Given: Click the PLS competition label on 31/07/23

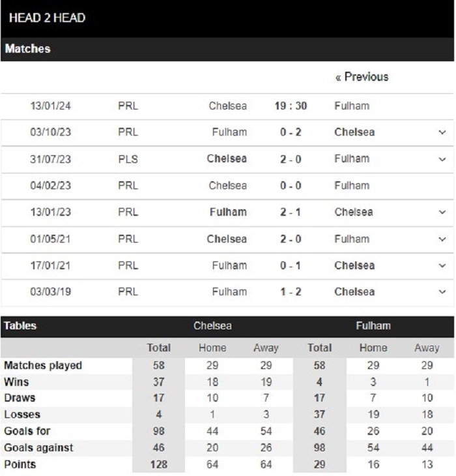Looking at the screenshot, I should pos(128,159).
